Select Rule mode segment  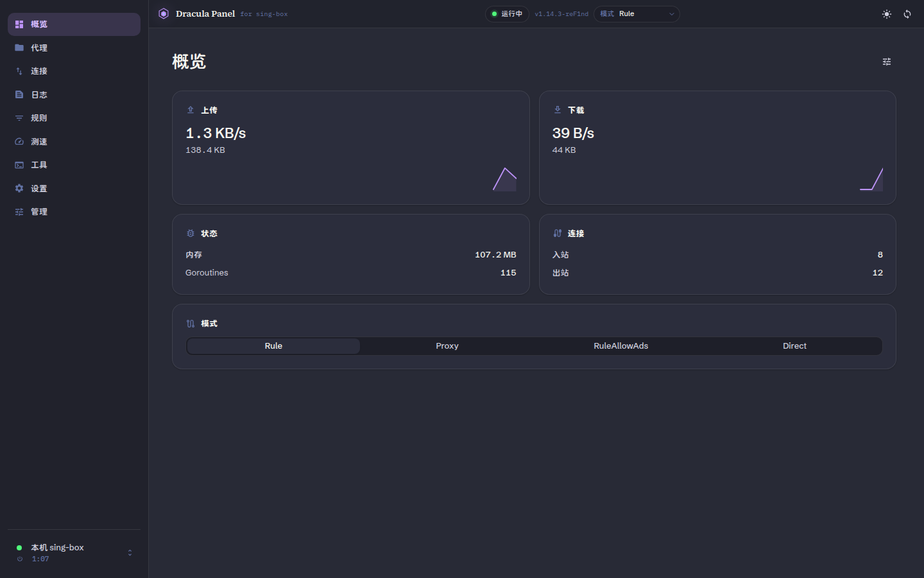273,346
